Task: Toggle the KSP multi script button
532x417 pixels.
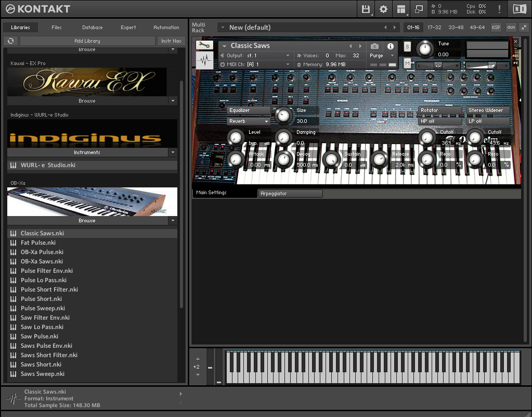Action: pos(496,28)
